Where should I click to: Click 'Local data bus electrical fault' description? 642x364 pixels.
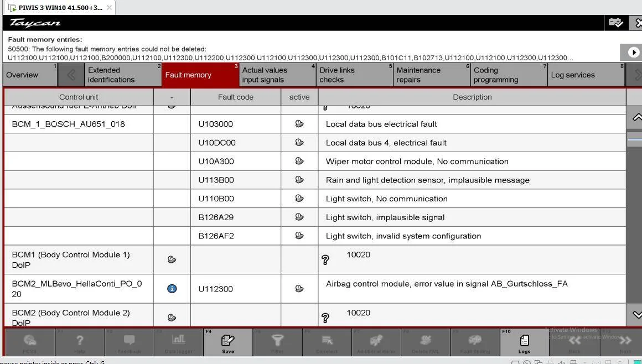point(381,124)
